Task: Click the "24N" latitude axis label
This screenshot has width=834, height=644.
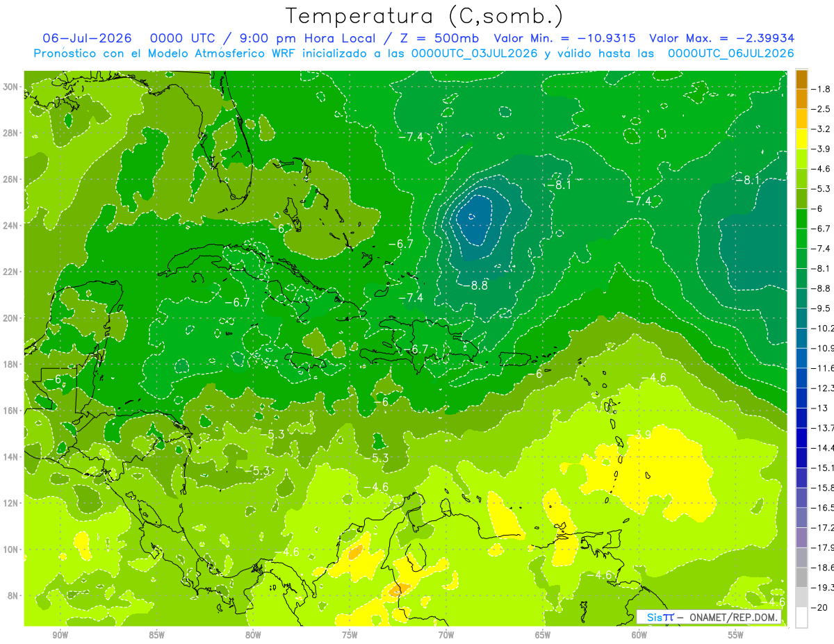Action: 12,225
